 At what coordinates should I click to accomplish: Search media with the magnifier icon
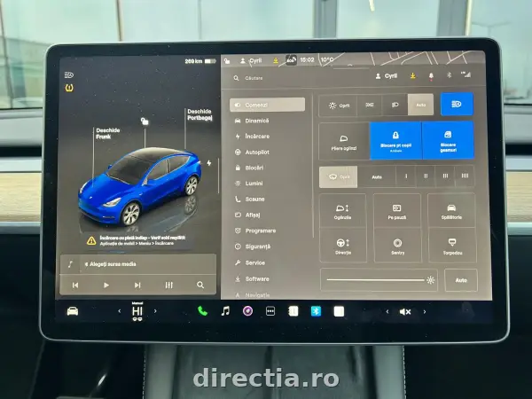[200, 285]
